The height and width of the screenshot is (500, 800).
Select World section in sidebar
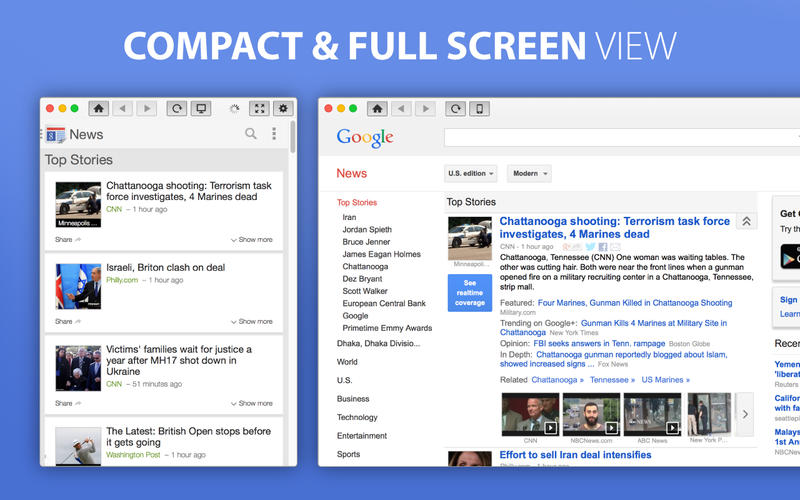pos(347,362)
